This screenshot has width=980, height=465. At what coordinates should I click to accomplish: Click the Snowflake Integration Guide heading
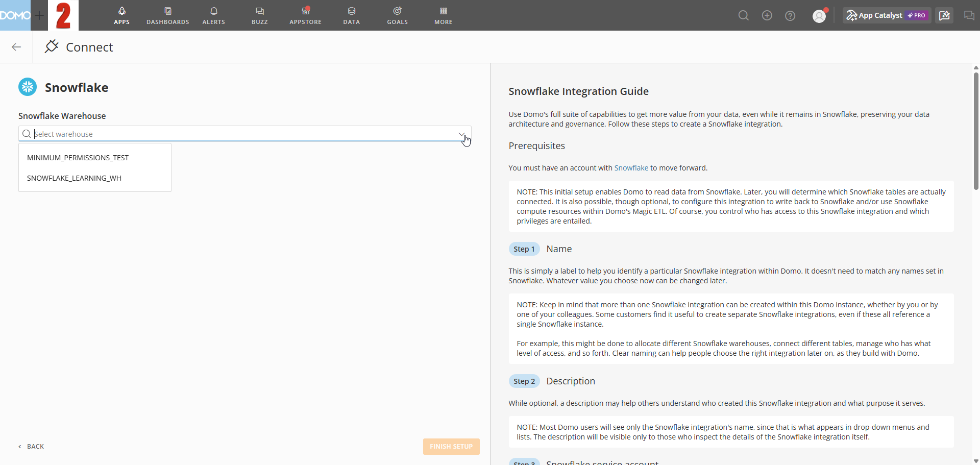(578, 91)
